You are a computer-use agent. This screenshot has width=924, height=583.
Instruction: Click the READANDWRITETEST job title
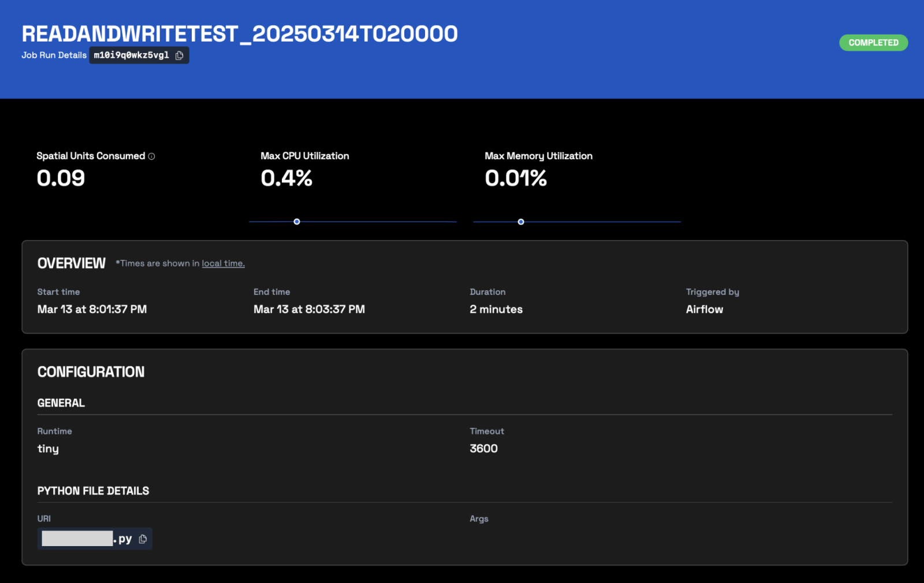pos(239,34)
